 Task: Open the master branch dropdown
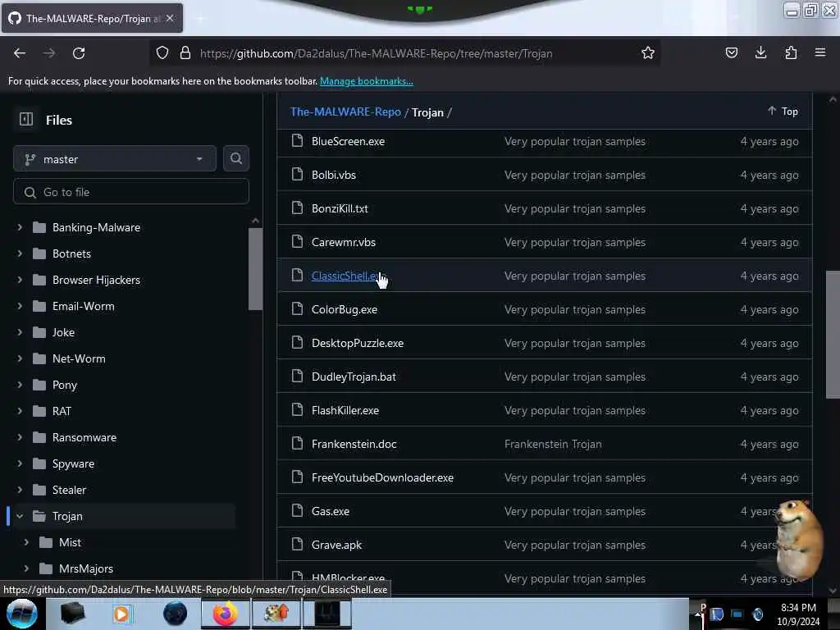(x=115, y=159)
